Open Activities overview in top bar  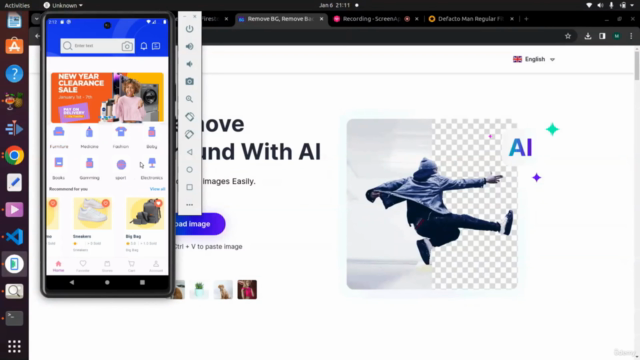pyautogui.click(x=17, y=5)
